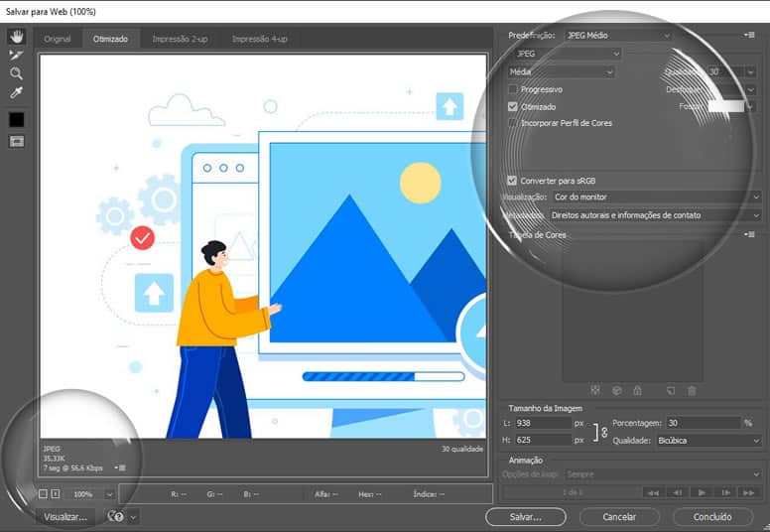The image size is (770, 532).
Task: Select the Zoom magnifier tool
Action: tap(16, 73)
